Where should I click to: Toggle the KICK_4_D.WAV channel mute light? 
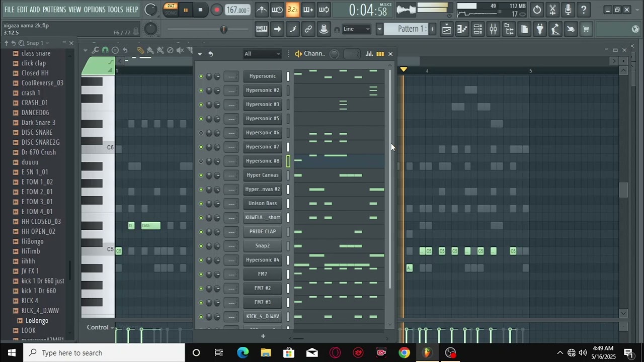coord(201,317)
